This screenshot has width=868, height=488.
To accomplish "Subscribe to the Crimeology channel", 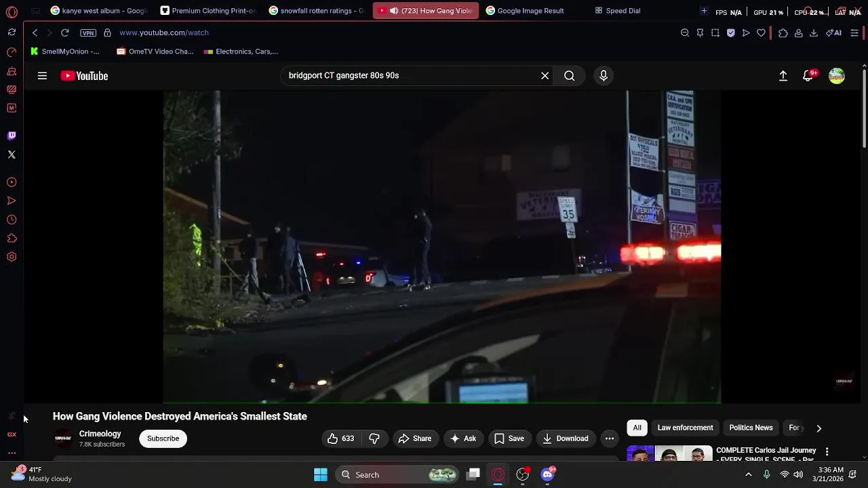I will pyautogui.click(x=163, y=439).
